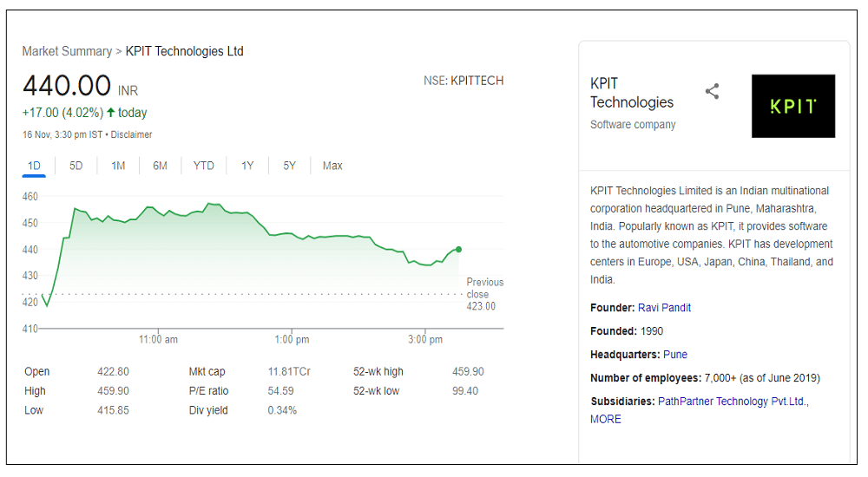Select the 1D chart range tab
The height and width of the screenshot is (477, 868).
[34, 166]
